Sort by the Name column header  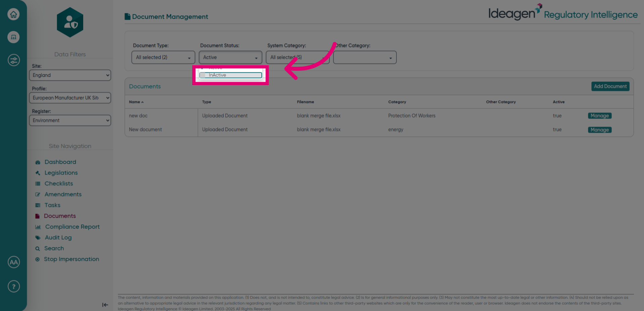(x=136, y=102)
